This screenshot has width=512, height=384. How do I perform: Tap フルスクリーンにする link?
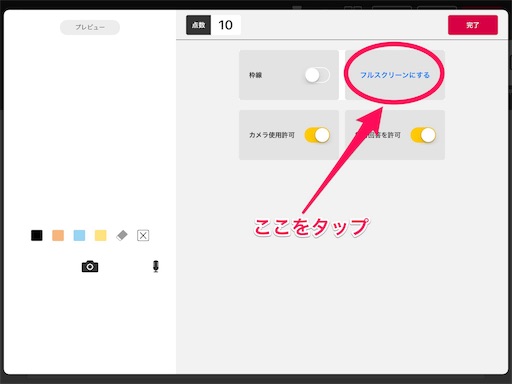pos(395,75)
